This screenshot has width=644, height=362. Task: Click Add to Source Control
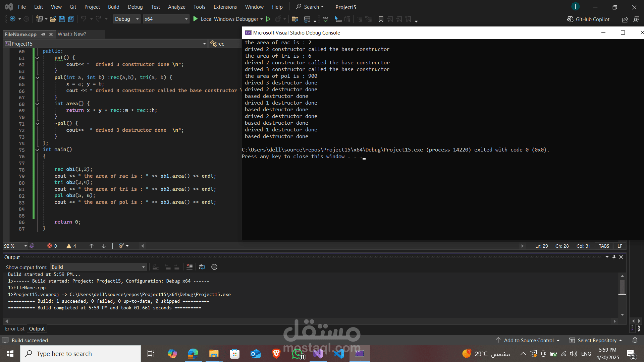click(528, 341)
